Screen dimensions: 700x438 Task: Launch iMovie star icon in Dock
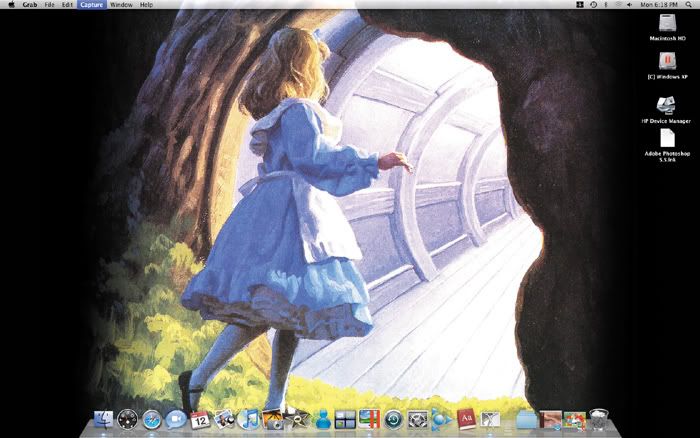297,419
